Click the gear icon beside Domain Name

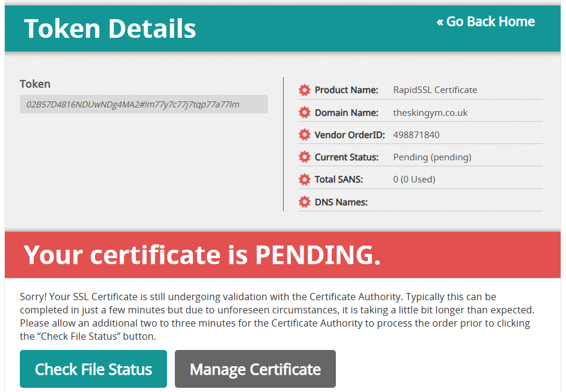click(x=305, y=112)
